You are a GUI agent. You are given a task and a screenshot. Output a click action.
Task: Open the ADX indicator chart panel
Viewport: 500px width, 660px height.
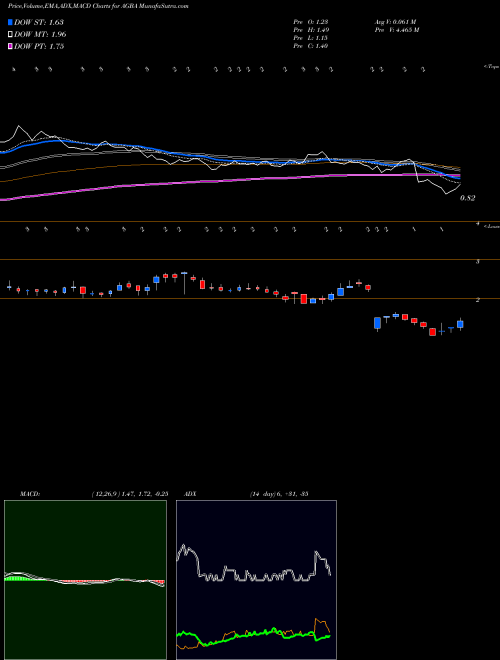point(256,580)
